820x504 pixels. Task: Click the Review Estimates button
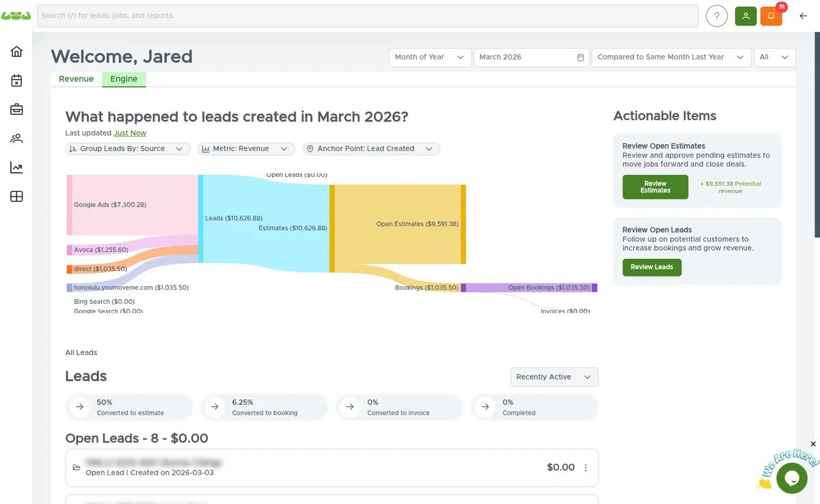tap(655, 186)
